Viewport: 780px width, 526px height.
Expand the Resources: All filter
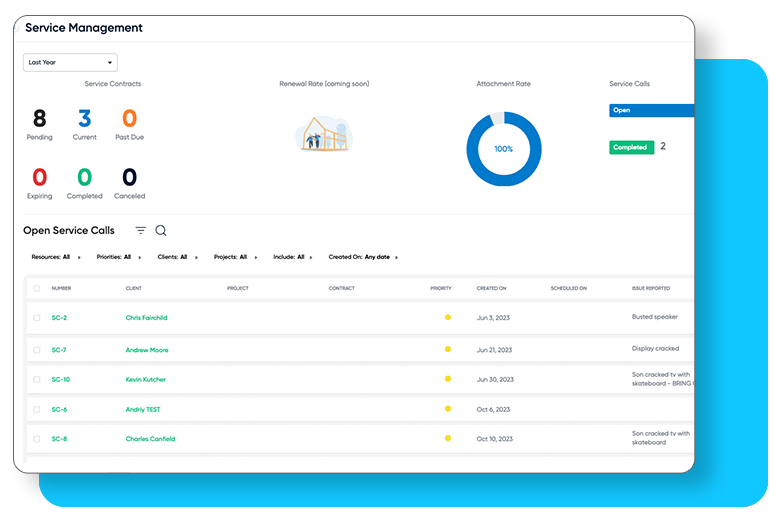point(56,257)
